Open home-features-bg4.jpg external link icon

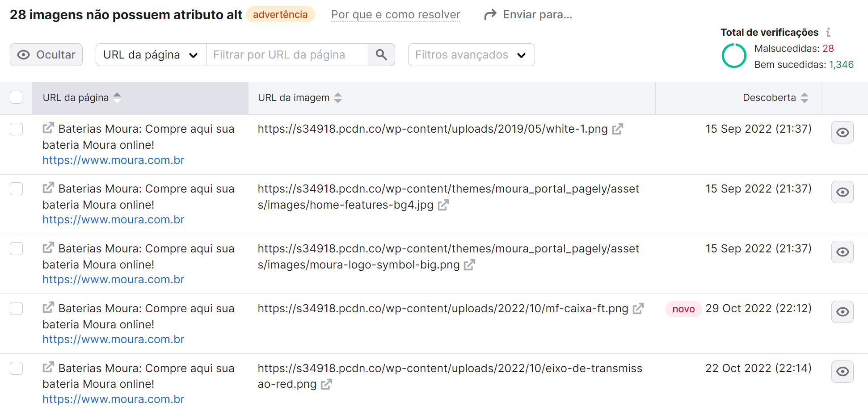443,205
